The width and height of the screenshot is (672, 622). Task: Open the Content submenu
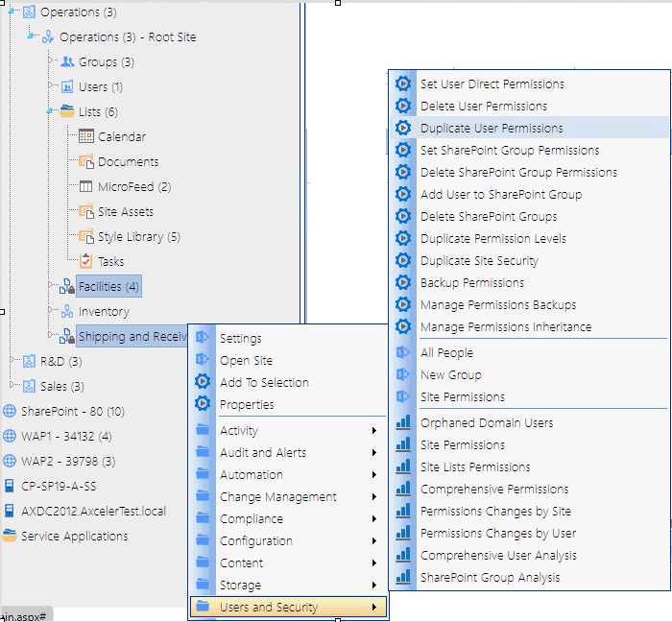288,562
